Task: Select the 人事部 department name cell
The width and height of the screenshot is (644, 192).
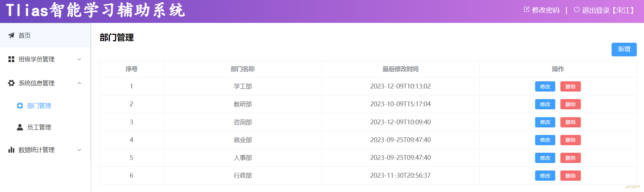Action: tap(243, 158)
